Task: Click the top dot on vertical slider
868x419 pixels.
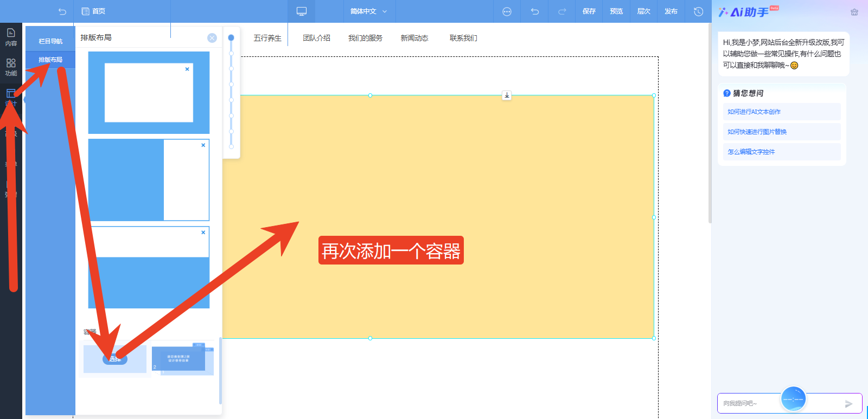Action: coord(231,38)
